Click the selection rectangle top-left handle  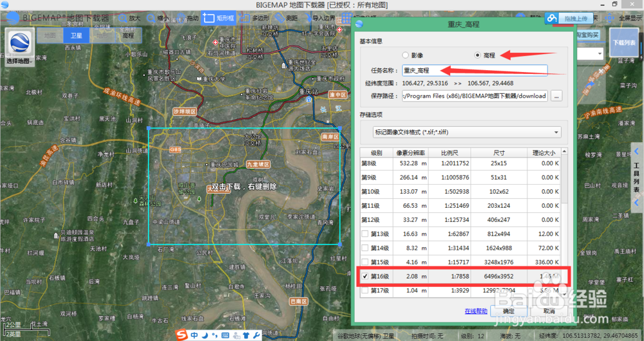pos(149,128)
